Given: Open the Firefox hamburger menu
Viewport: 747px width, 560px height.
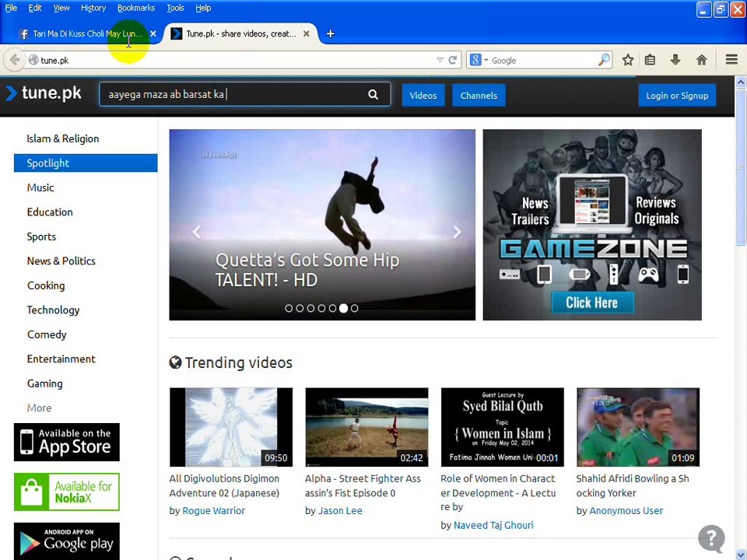Looking at the screenshot, I should [731, 60].
